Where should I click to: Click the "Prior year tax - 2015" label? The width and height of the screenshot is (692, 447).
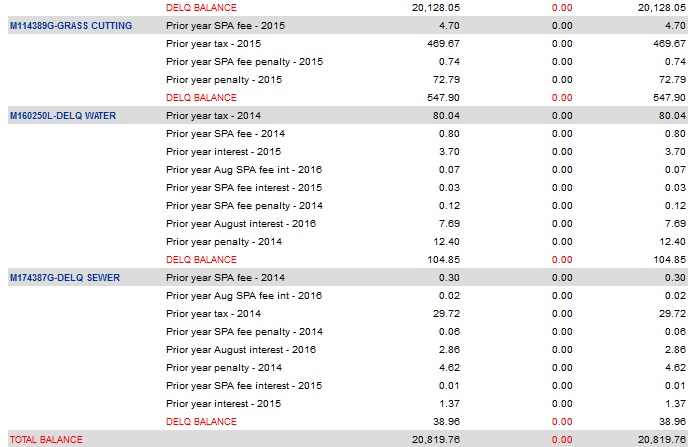pyautogui.click(x=216, y=43)
